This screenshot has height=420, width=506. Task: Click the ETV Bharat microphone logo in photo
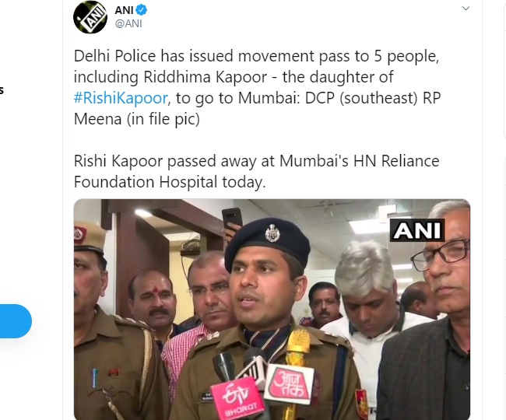(x=237, y=399)
